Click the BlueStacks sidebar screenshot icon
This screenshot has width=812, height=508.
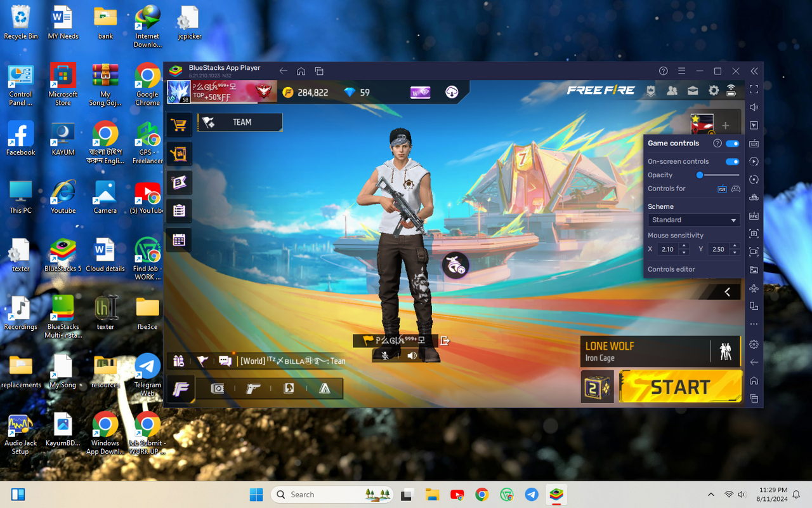(754, 234)
